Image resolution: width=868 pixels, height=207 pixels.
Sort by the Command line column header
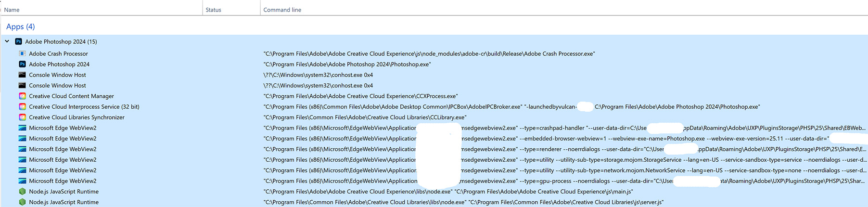point(564,10)
